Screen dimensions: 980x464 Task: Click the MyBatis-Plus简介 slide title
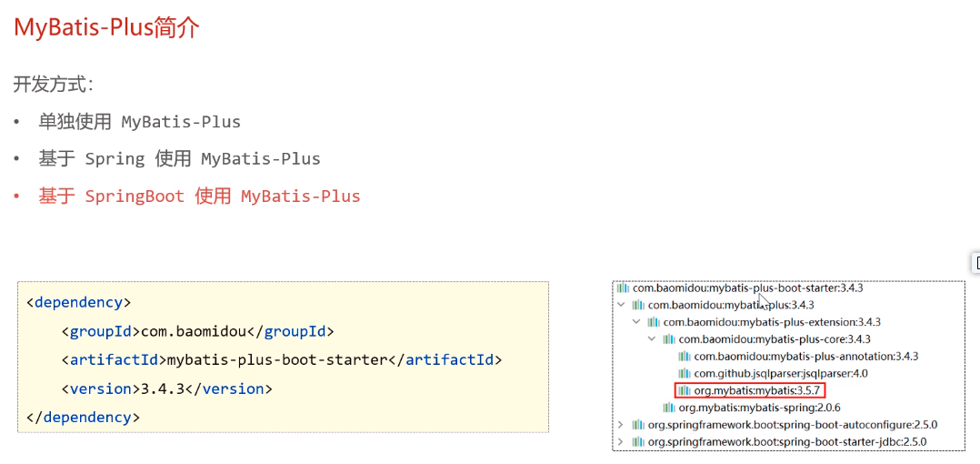tap(107, 28)
